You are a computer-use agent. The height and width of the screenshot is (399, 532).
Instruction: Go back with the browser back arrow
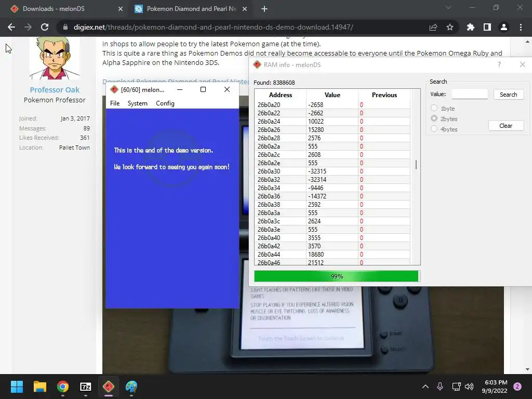point(11,27)
